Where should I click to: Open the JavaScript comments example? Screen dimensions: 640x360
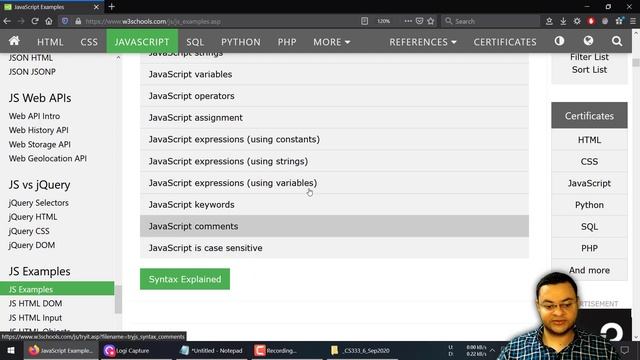pyautogui.click(x=334, y=226)
